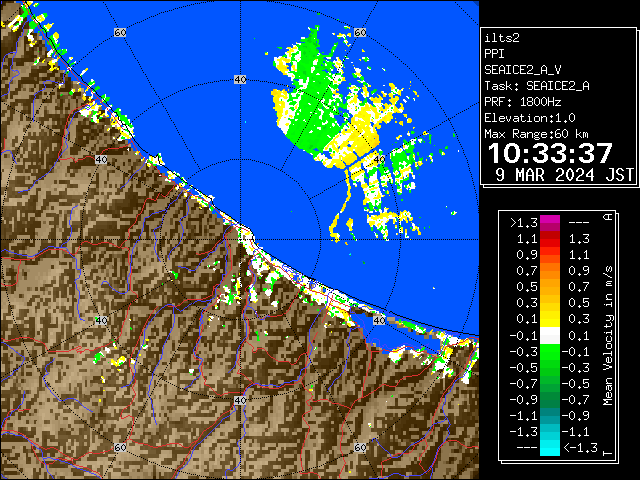Click '1.3' in the legend's right column
This screenshot has height=480, width=640.
[579, 239]
